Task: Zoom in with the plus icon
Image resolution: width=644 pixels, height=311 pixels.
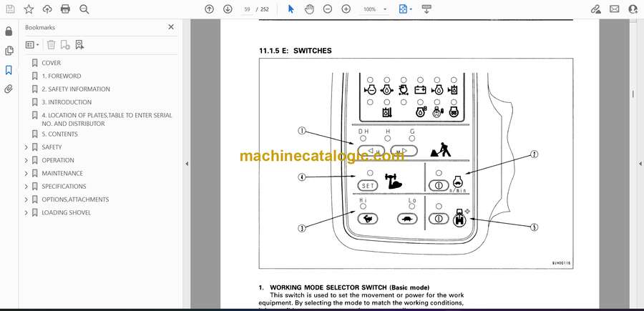Action: tap(346, 9)
